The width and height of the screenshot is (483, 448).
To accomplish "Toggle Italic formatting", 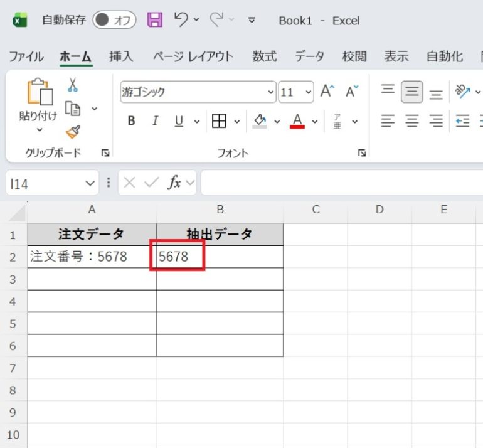I will pos(156,120).
